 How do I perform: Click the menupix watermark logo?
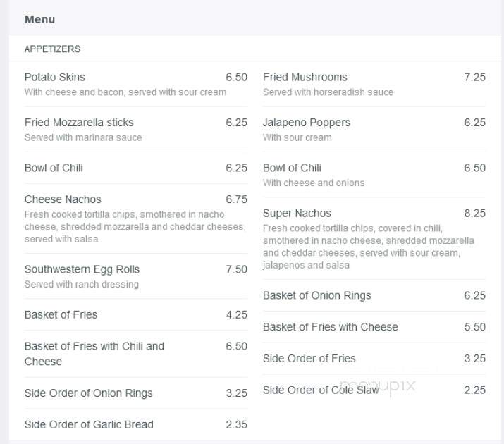click(x=378, y=386)
